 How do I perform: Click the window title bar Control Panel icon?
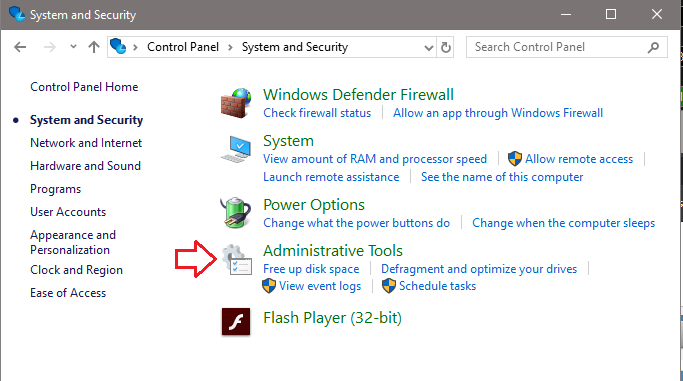(17, 14)
